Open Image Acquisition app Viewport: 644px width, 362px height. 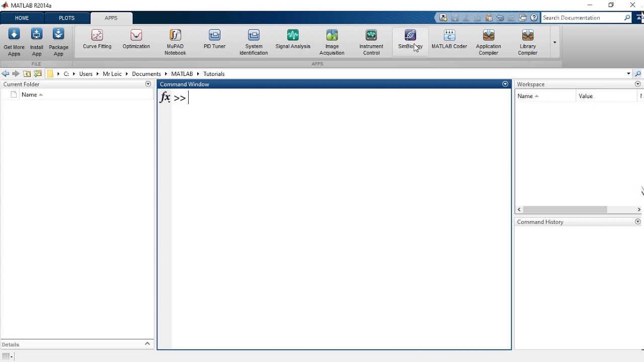pos(332,42)
